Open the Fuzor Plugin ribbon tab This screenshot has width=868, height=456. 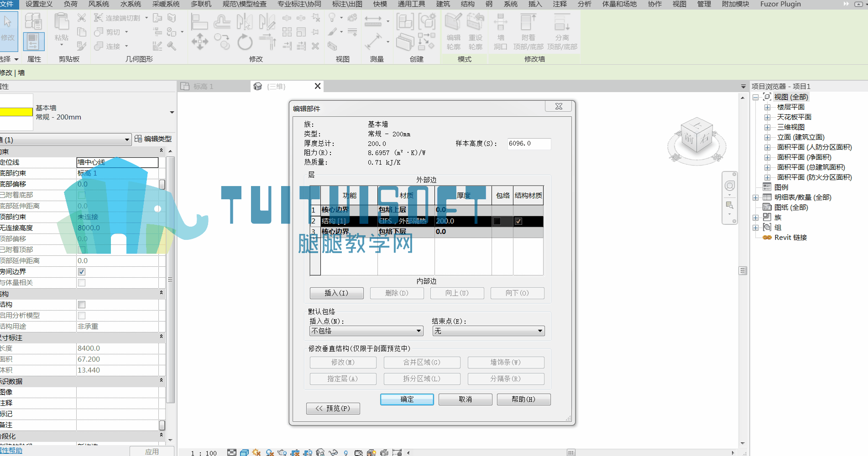coord(780,4)
